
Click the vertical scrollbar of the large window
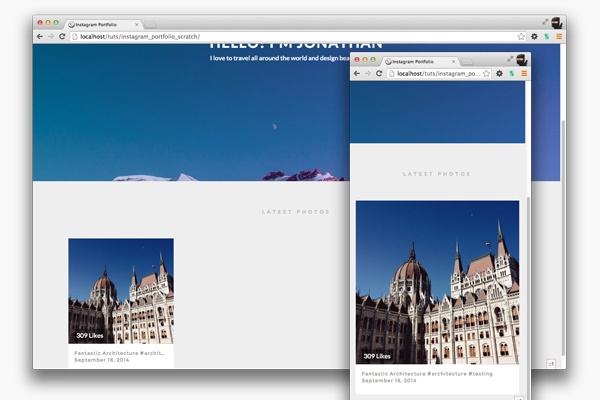[x=563, y=237]
